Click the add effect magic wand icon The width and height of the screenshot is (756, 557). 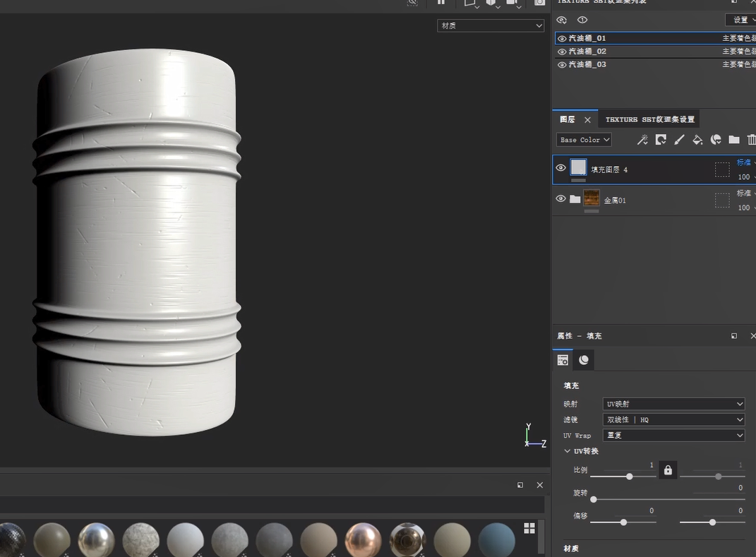click(642, 140)
